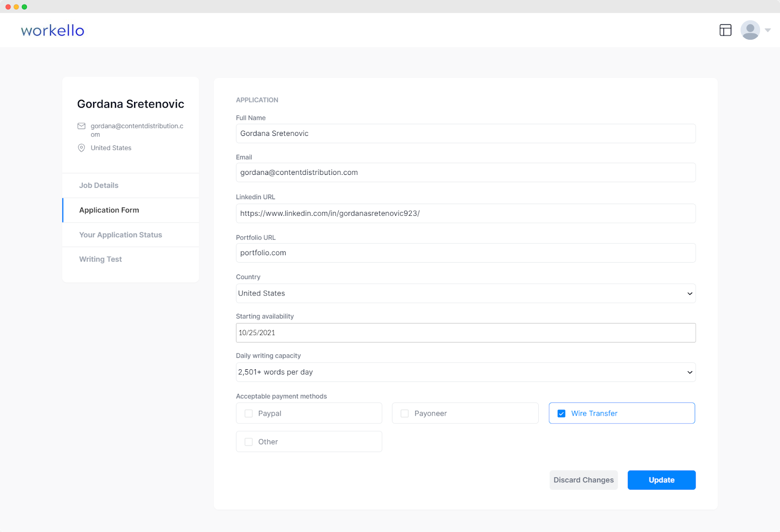
Task: Edit the Portfolio URL field
Action: (466, 253)
